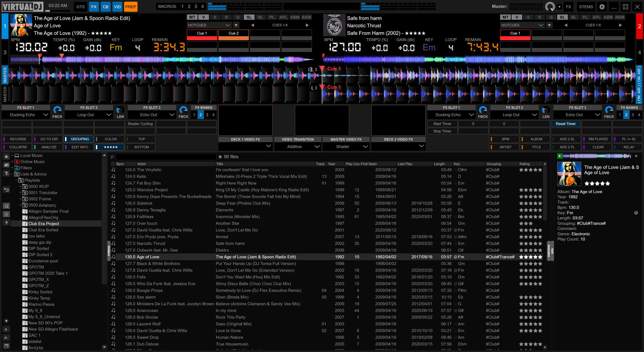Toggle the V button on deck 1
Image resolution: width=644 pixels, height=352 pixels.
coord(204,17)
